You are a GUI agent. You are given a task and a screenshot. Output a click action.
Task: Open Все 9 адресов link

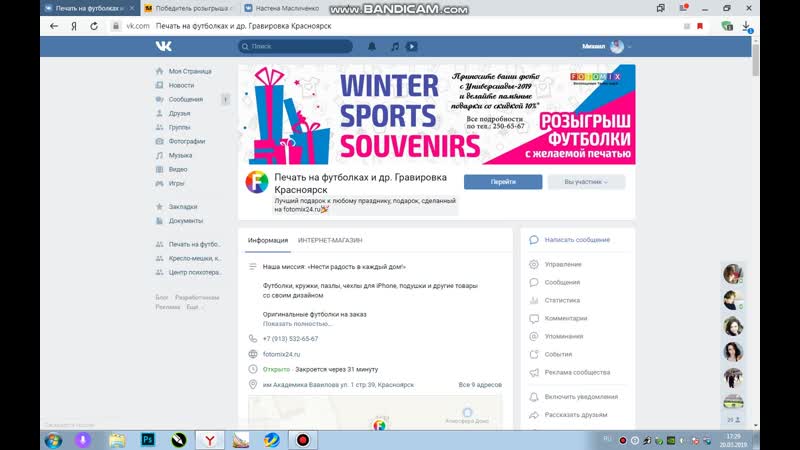[480, 385]
